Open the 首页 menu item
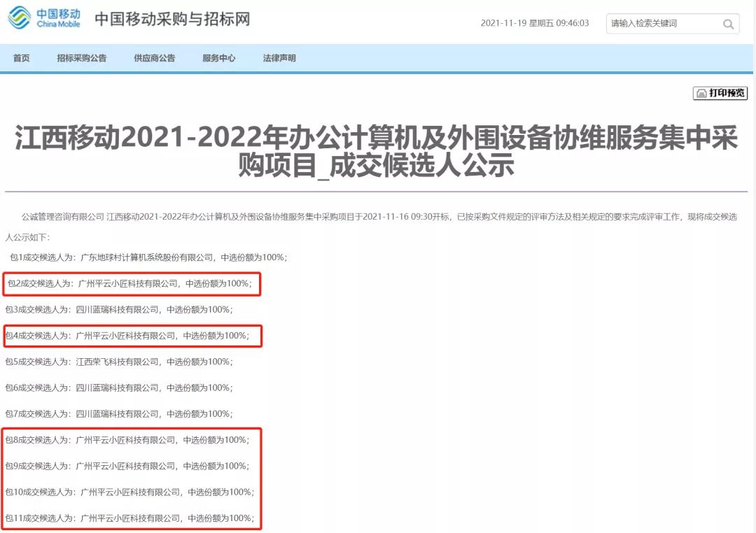Image resolution: width=756 pixels, height=533 pixels. (21, 58)
